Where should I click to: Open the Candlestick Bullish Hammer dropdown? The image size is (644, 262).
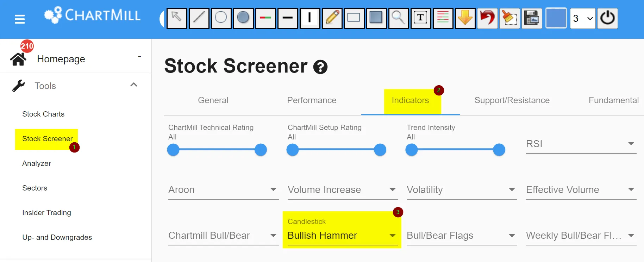coord(342,235)
